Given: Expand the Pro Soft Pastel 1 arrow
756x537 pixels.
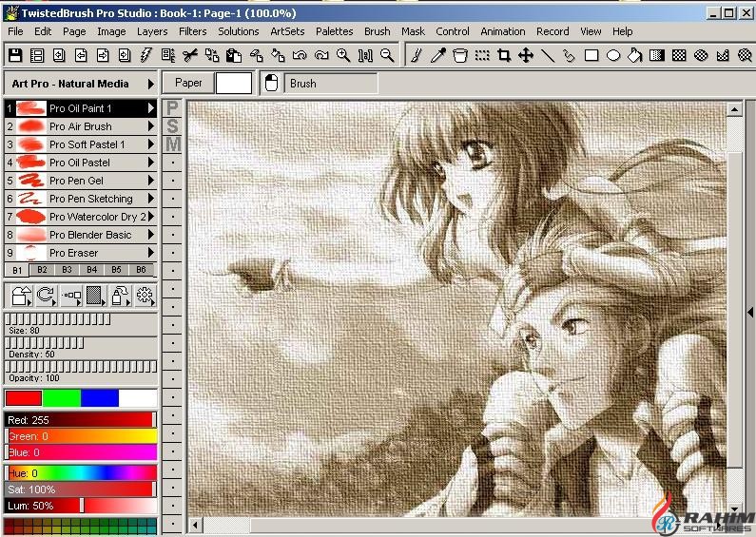Looking at the screenshot, I should pos(151,144).
